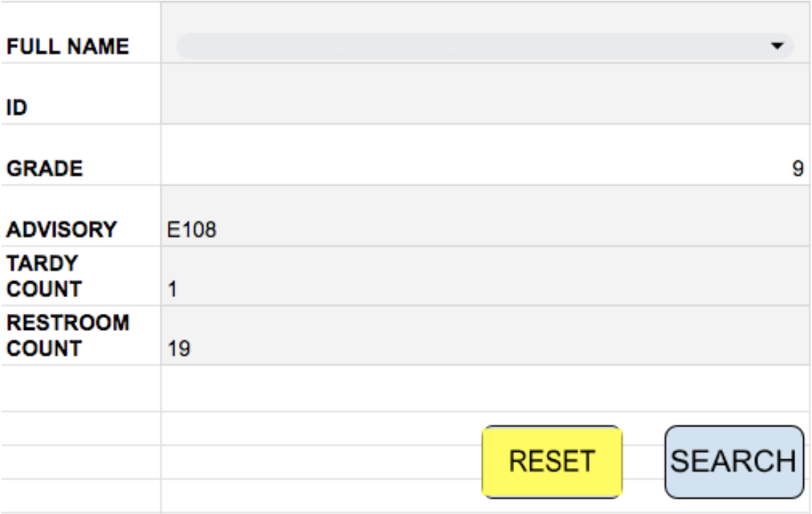
Task: Select the ADVISORY cell showing E108
Action: 486,216
